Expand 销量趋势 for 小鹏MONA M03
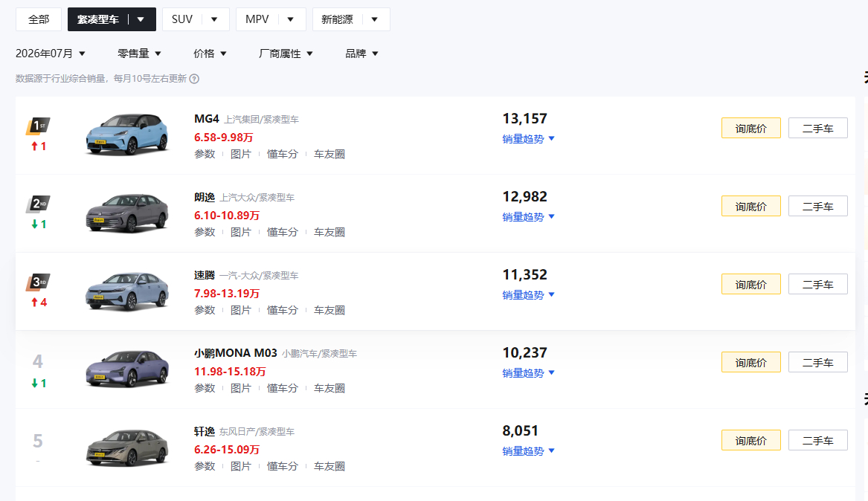The image size is (868, 501). [528, 372]
